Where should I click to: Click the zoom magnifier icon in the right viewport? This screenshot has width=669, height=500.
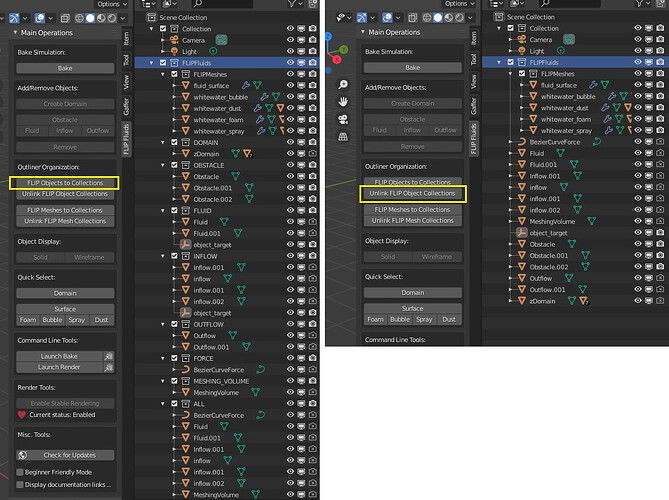point(343,84)
